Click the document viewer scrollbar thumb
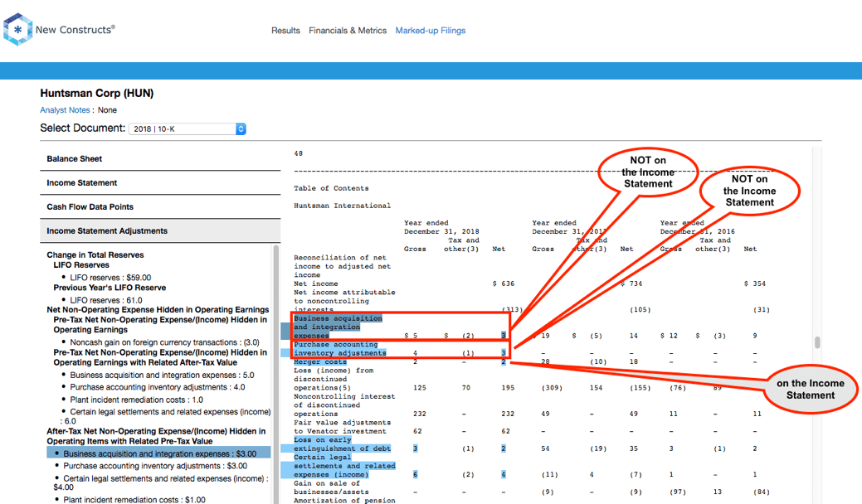The width and height of the screenshot is (862, 504). pyautogui.click(x=817, y=342)
